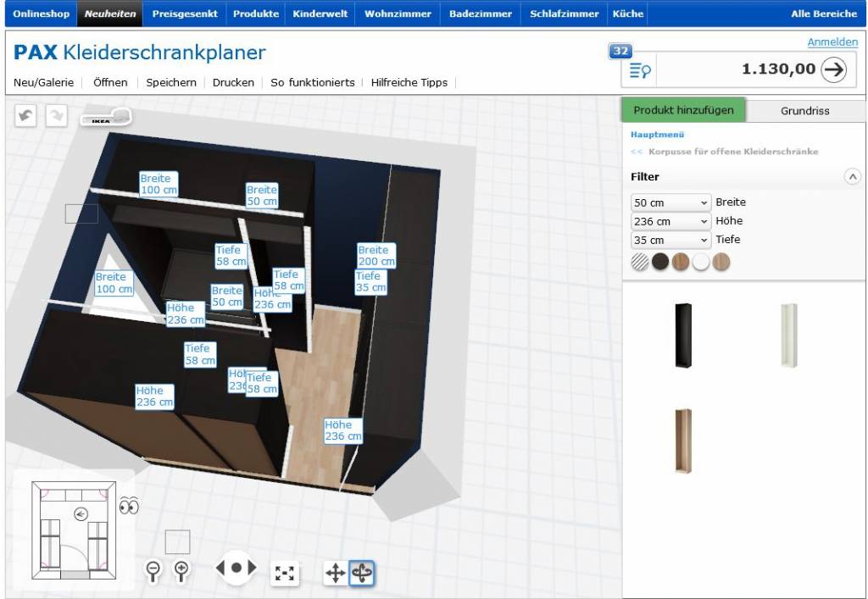Select the striped all-colors swatch
The image size is (868, 599).
click(x=640, y=262)
